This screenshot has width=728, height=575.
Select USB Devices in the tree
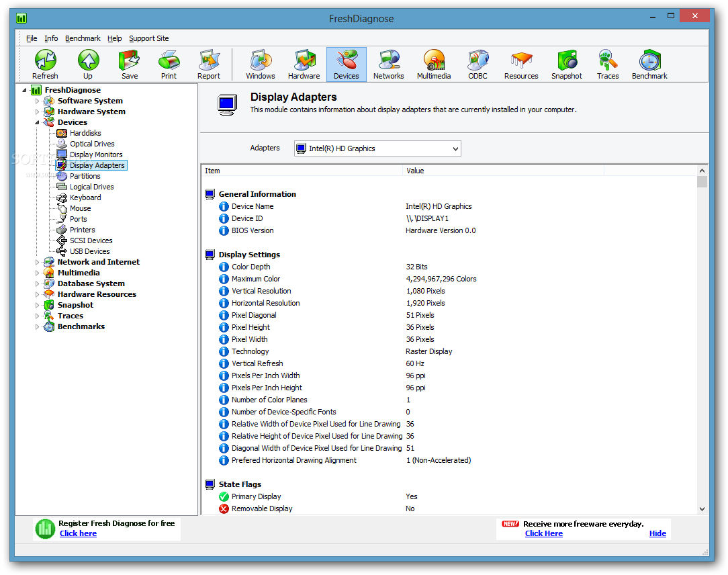point(89,251)
